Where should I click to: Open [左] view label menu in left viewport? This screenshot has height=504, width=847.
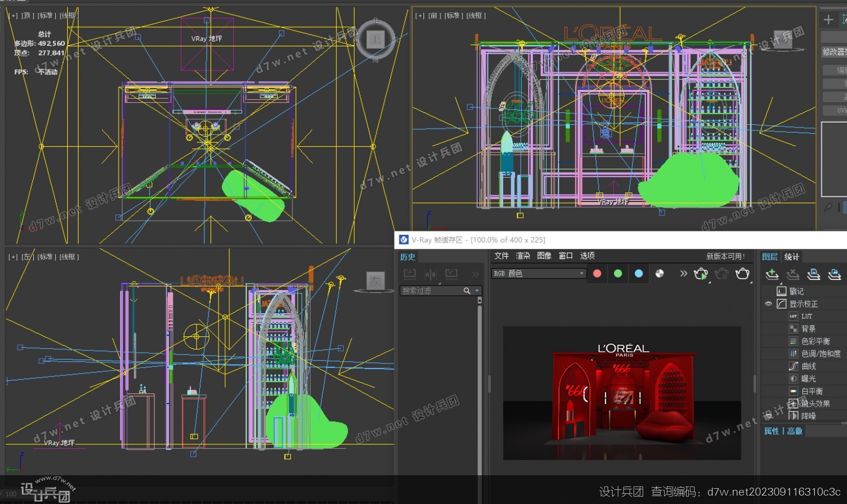(28, 257)
